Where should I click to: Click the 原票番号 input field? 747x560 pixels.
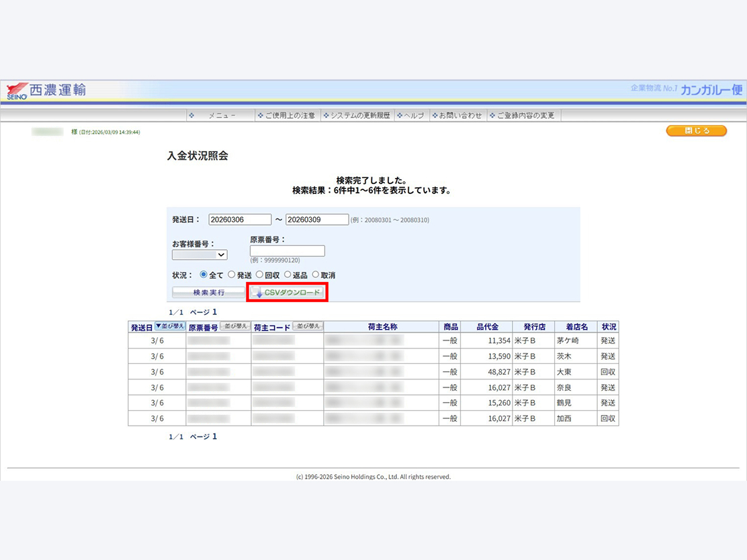(x=288, y=251)
